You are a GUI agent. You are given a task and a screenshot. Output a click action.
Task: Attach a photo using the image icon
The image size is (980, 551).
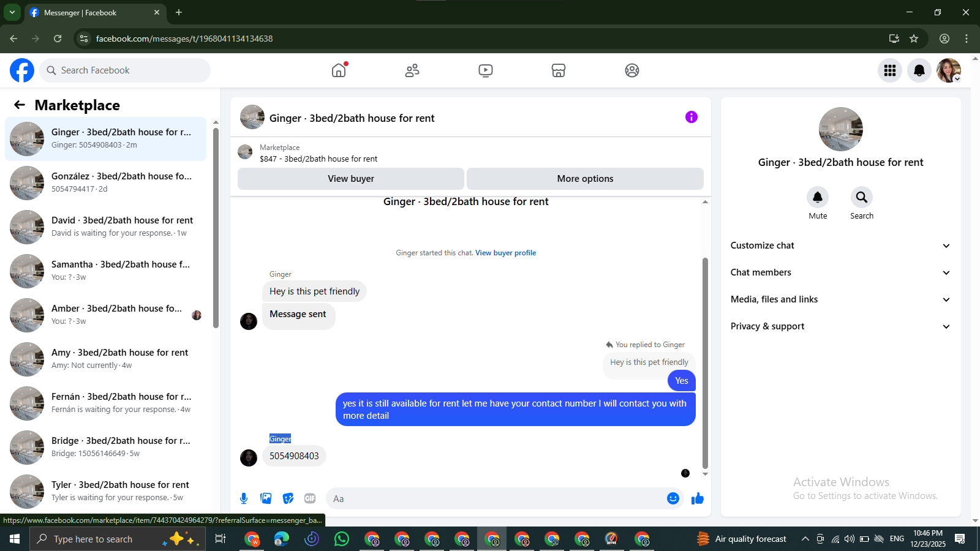click(x=266, y=498)
